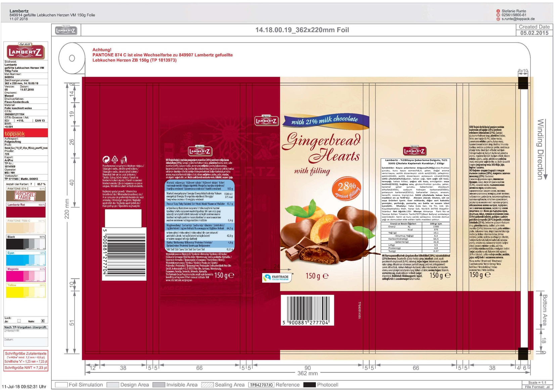Click the TP842707JO Reference legend box
Screen dimensions: 554x392
click(261, 385)
